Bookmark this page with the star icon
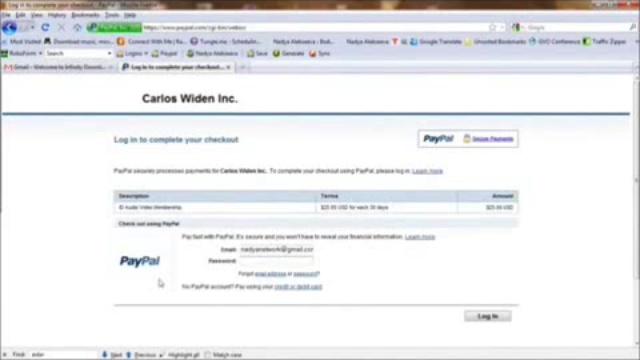Viewport: 640px width, 360px height. tap(493, 27)
